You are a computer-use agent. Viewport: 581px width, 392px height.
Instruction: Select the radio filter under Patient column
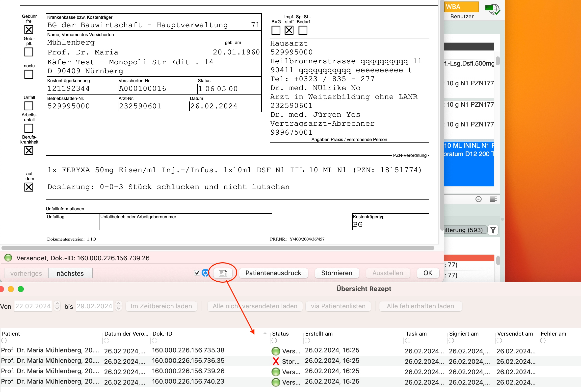pos(4,341)
